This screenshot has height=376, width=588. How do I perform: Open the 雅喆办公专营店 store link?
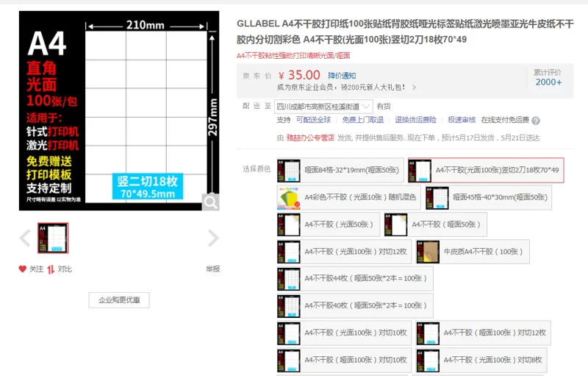point(310,138)
